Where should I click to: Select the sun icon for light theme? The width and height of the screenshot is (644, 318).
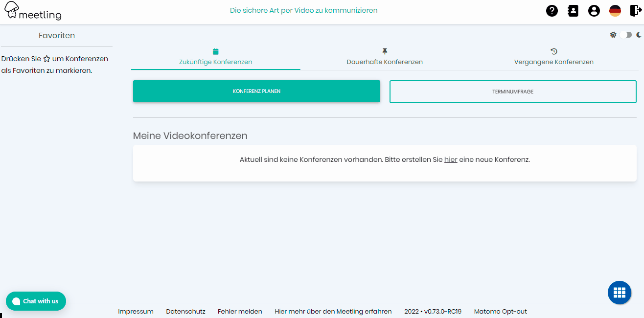click(613, 35)
